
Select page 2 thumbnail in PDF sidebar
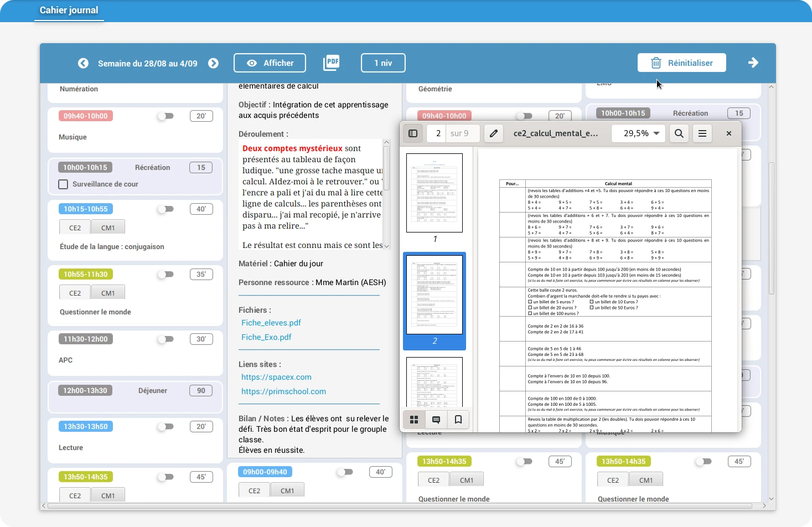(435, 294)
